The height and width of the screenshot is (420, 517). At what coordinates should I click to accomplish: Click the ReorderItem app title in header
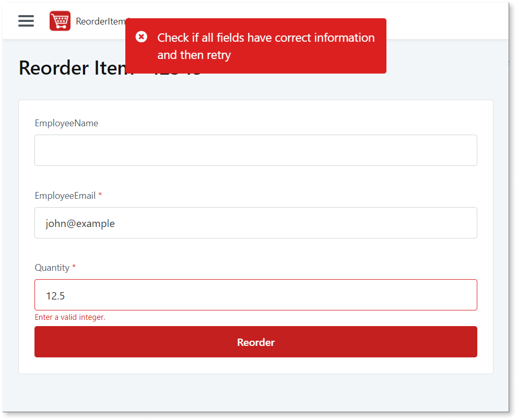[100, 21]
